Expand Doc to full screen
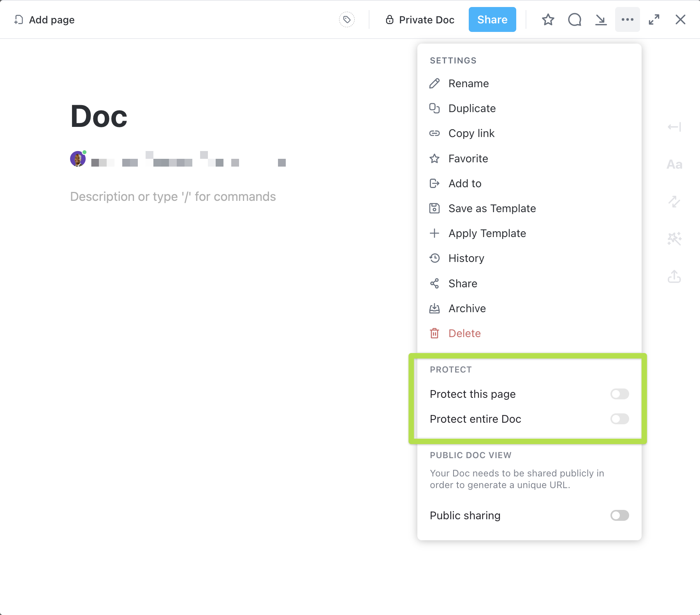 654,19
